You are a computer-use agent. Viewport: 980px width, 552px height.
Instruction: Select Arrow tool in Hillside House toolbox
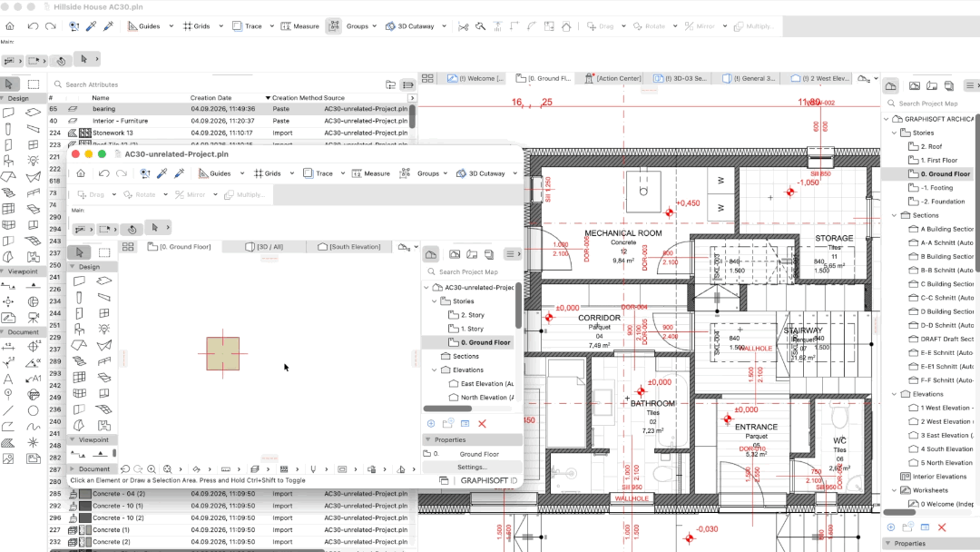tap(9, 84)
